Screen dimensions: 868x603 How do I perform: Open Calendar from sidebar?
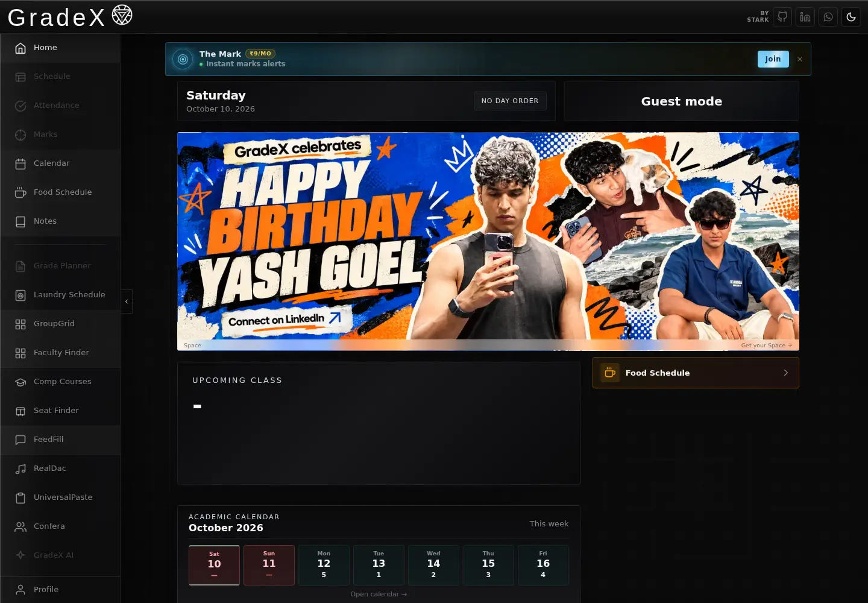60,163
